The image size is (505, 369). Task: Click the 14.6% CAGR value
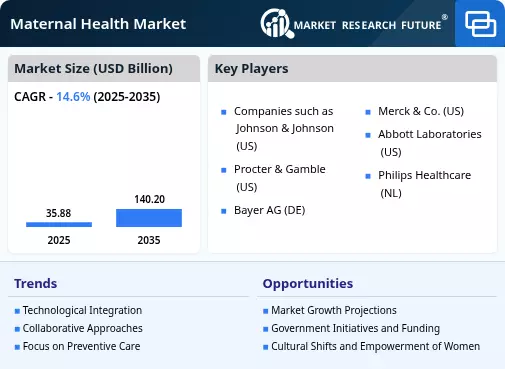pyautogui.click(x=73, y=97)
